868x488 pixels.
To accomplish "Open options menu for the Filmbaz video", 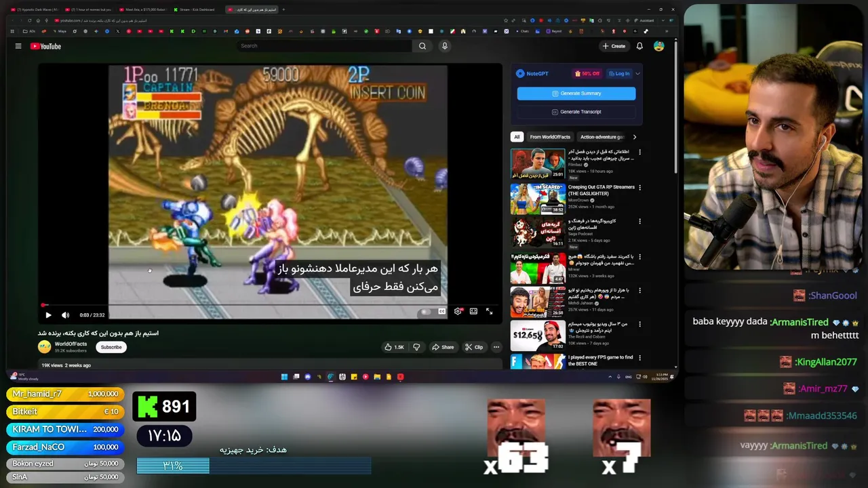I will click(x=639, y=152).
